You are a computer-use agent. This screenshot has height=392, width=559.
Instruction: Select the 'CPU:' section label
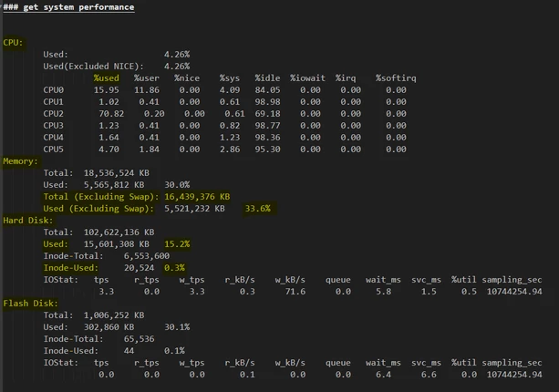click(x=13, y=43)
